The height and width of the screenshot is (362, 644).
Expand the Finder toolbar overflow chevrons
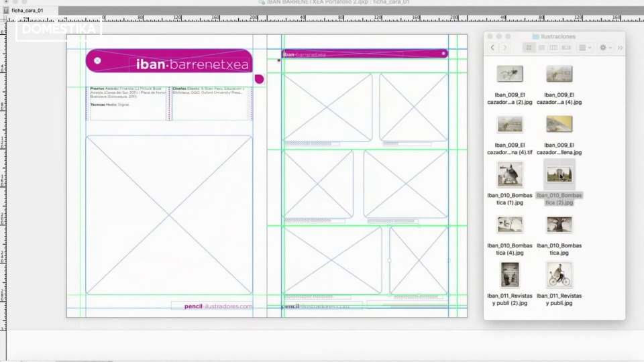click(x=620, y=48)
